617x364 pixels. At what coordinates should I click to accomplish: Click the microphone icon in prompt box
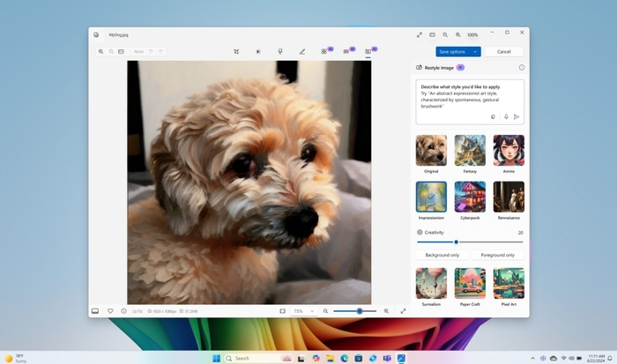tap(506, 117)
